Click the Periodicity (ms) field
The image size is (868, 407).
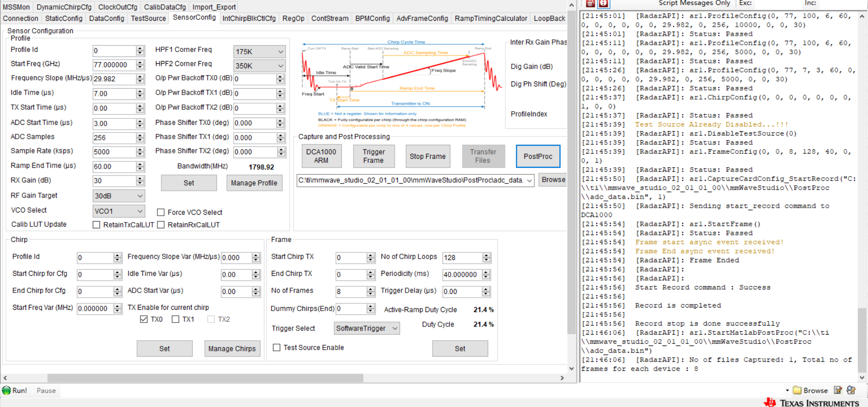pyautogui.click(x=462, y=274)
